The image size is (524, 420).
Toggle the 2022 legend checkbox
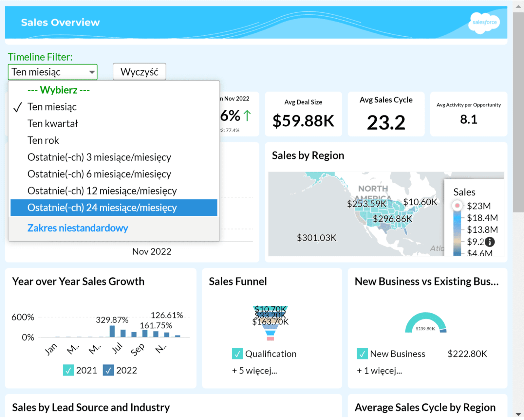[x=108, y=370]
